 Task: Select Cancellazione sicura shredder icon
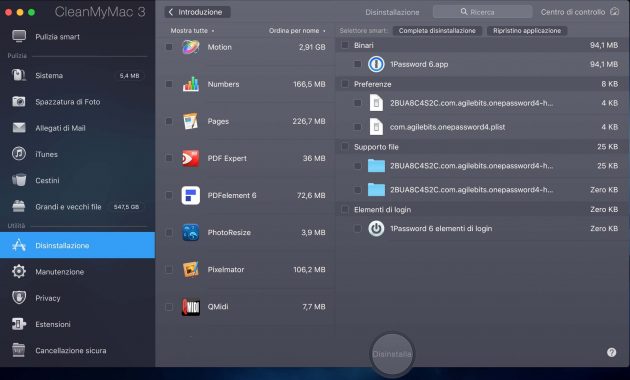pos(19,350)
